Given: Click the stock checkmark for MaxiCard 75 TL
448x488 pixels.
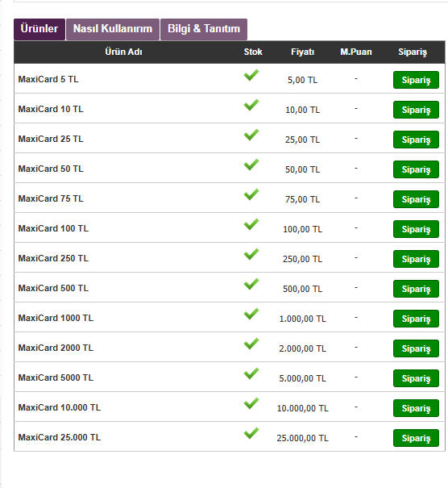Looking at the screenshot, I should 251,195.
